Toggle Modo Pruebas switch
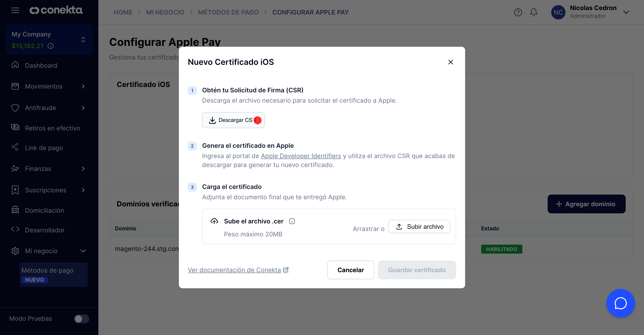 [x=81, y=319]
